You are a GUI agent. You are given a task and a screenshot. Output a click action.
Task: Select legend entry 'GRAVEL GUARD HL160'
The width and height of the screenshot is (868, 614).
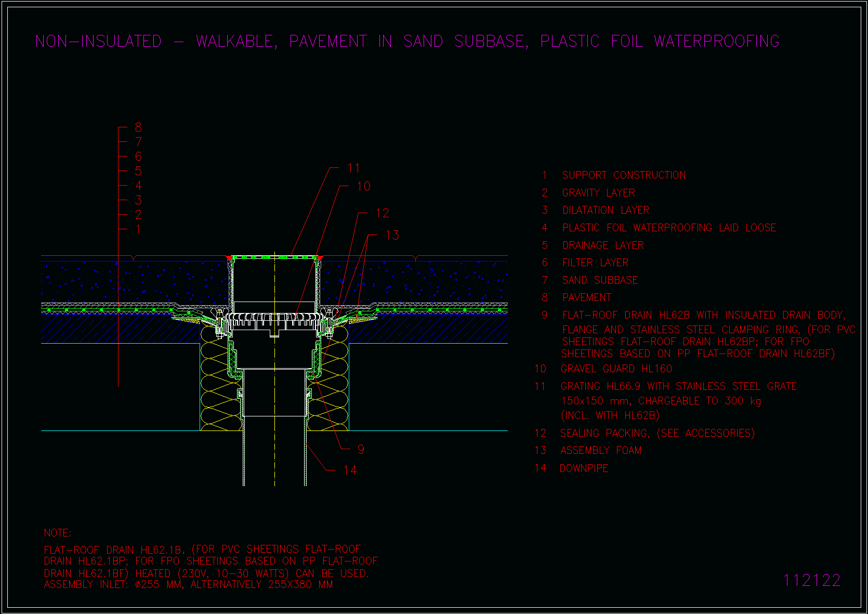point(616,369)
